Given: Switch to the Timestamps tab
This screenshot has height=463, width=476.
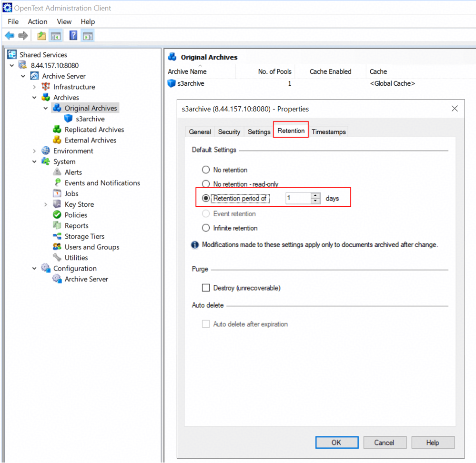Looking at the screenshot, I should pos(328,131).
